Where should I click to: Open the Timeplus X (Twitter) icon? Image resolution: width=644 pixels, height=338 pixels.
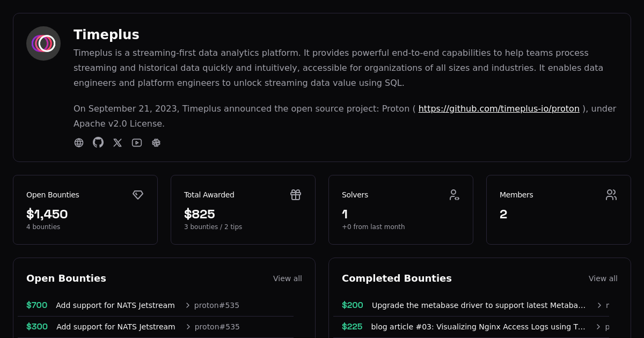118,143
